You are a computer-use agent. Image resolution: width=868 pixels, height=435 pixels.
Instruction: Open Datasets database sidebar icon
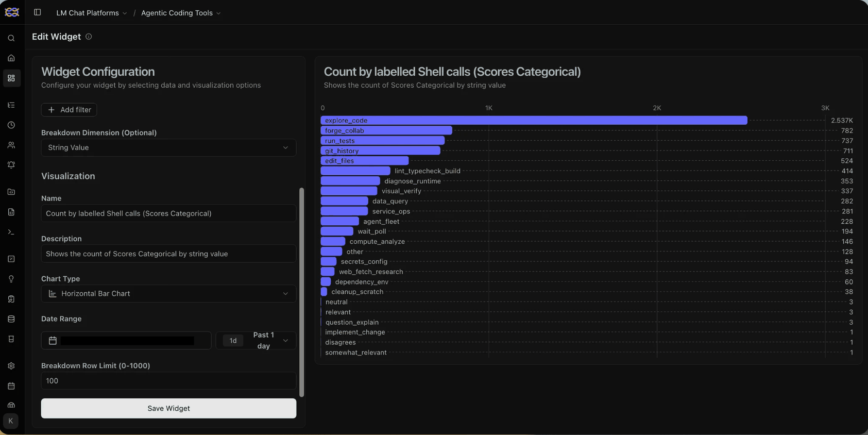(11, 320)
